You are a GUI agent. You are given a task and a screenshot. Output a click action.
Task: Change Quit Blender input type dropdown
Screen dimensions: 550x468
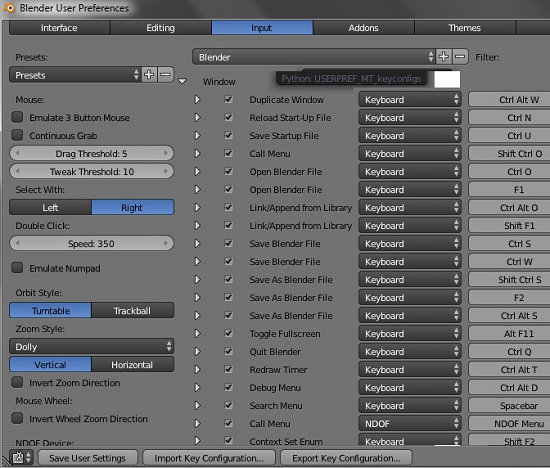pos(410,352)
